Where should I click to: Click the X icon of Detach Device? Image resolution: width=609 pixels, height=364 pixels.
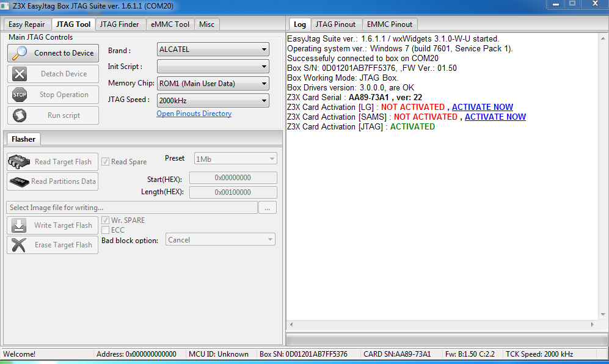pos(20,74)
